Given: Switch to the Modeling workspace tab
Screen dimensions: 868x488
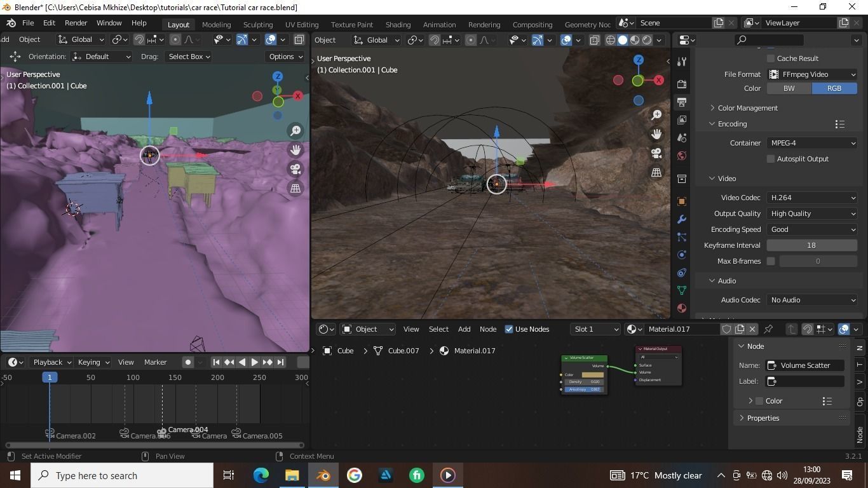Looking at the screenshot, I should tap(216, 25).
